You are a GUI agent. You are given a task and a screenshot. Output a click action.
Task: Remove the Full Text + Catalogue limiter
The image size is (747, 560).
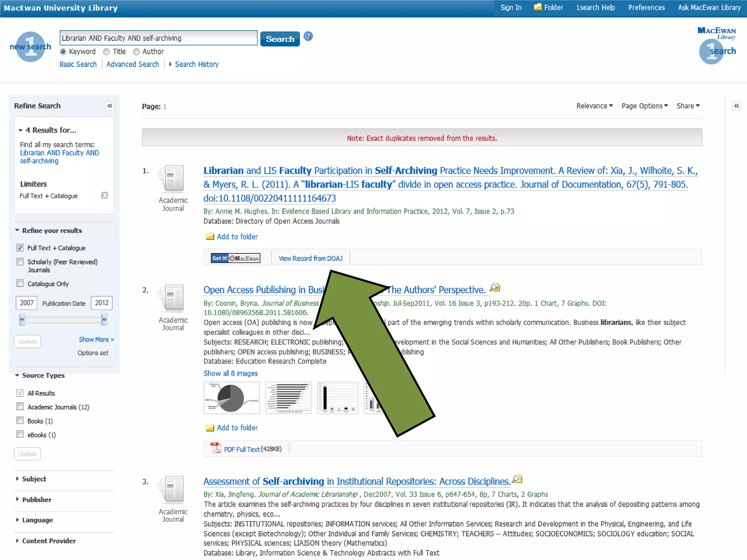coord(105,195)
